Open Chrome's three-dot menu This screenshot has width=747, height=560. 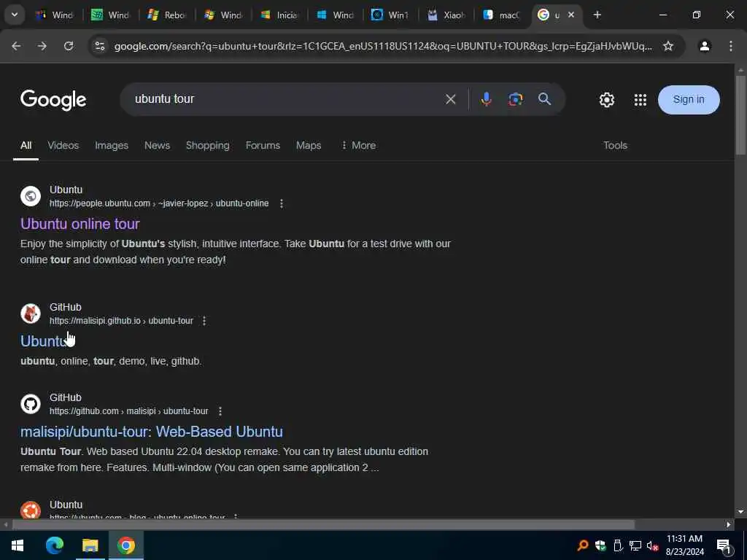(x=731, y=46)
